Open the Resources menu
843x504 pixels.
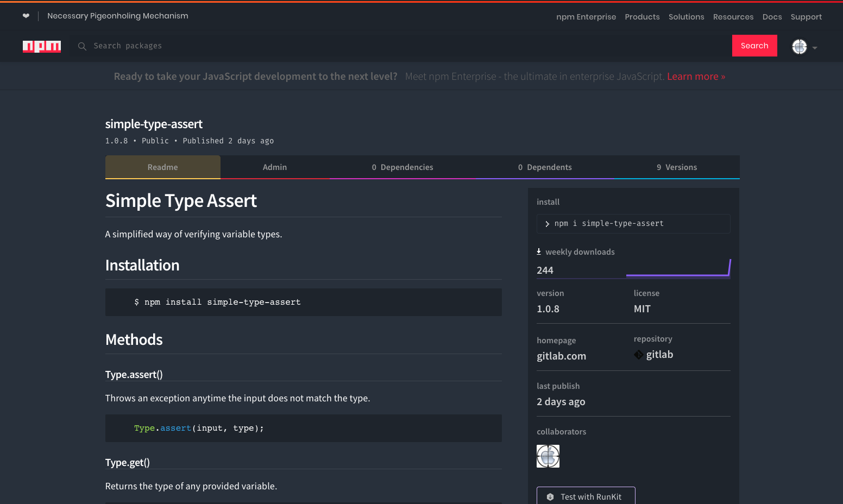[733, 17]
